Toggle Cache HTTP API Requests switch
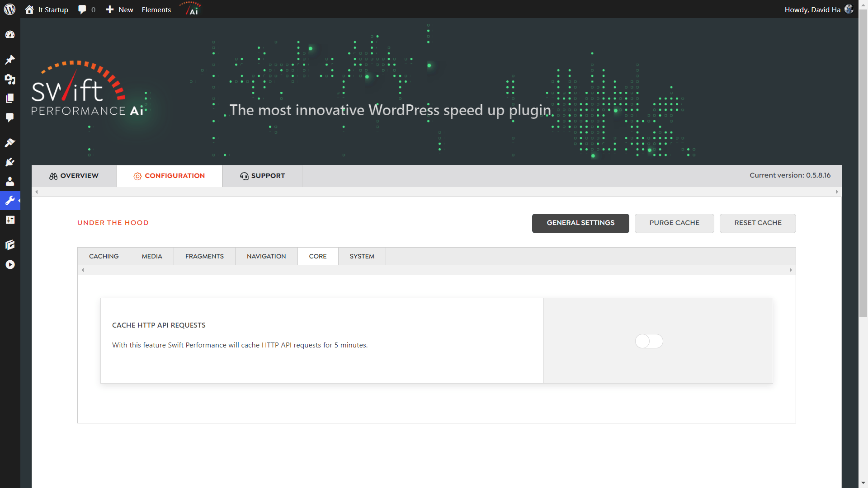 pos(649,341)
